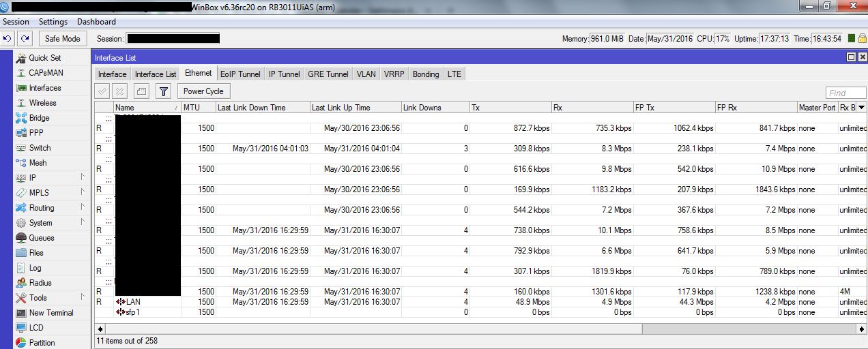This screenshot has height=349, width=868.
Task: Click the yellow padlock icon
Action: 862,39
